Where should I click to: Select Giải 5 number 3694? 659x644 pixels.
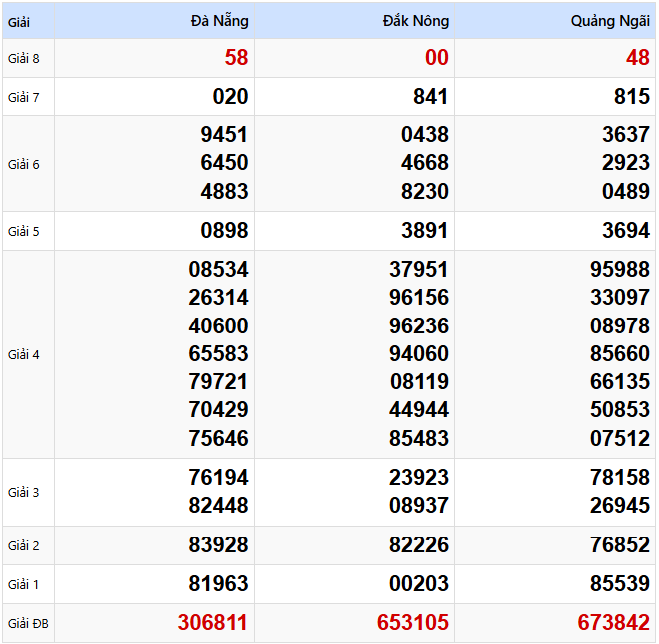(625, 231)
